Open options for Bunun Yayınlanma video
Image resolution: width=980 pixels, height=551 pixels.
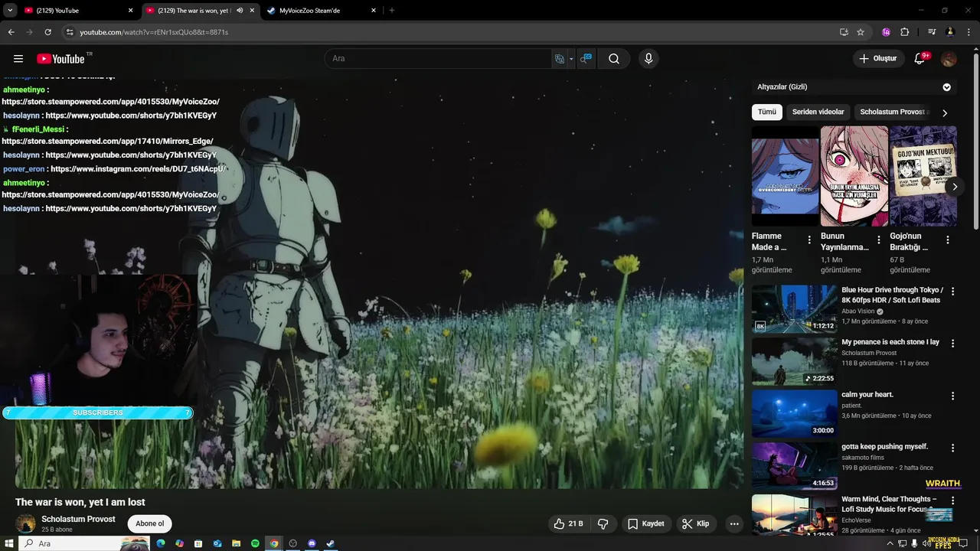coord(878,240)
